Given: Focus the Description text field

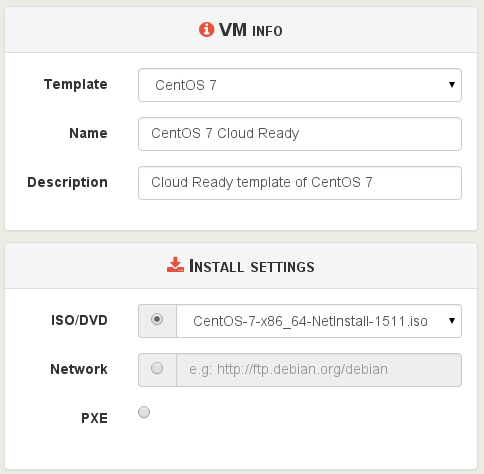Looking at the screenshot, I should (300, 183).
